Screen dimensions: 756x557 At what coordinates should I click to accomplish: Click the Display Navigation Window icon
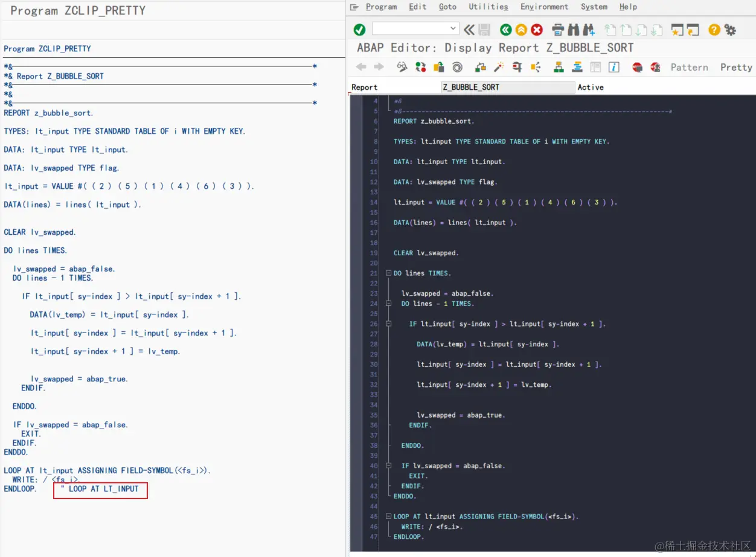click(x=577, y=67)
